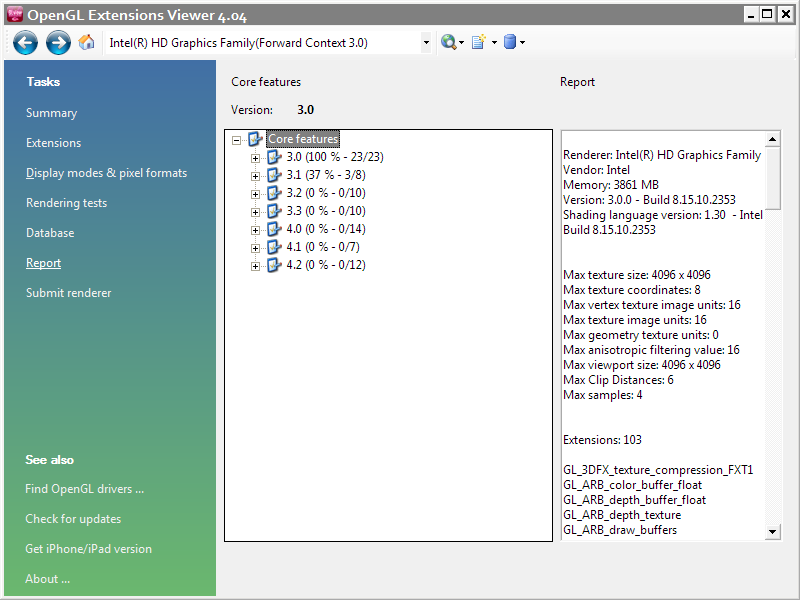Click the report vertical scrollbar thumb

(x=772, y=178)
